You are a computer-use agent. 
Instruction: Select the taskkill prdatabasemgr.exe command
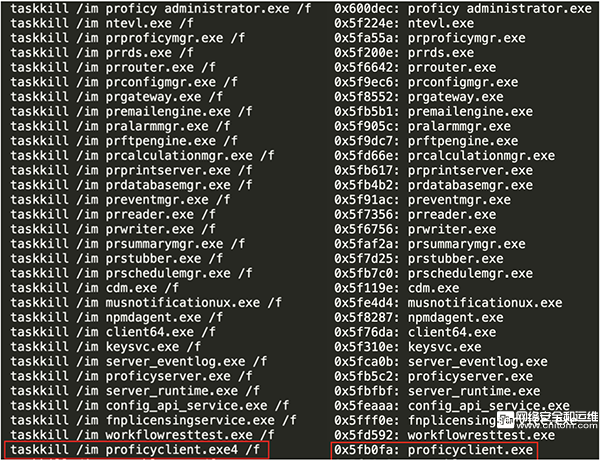[131, 185]
